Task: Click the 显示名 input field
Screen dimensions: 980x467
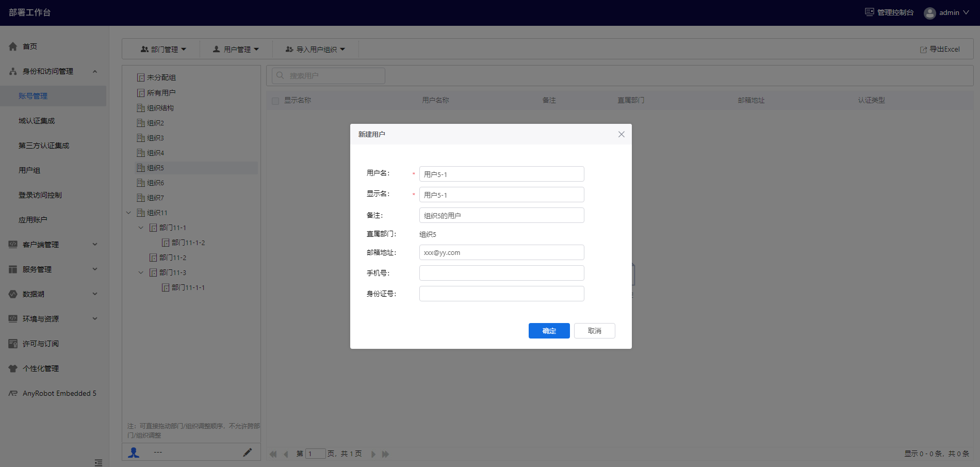Action: tap(502, 195)
